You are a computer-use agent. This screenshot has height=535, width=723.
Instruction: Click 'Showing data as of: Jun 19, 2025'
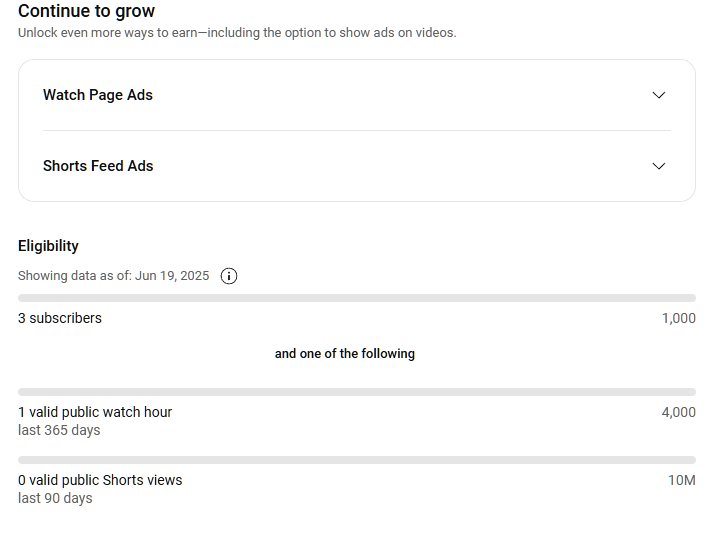click(x=113, y=276)
